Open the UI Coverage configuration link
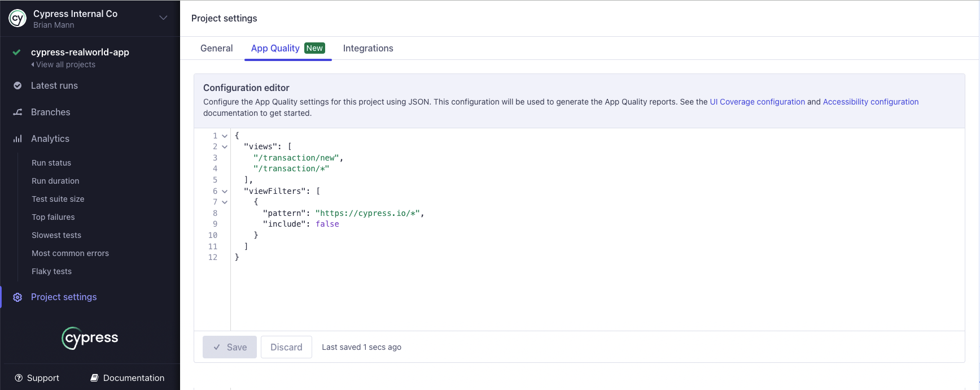Viewport: 980px width, 390px height. coord(757,102)
